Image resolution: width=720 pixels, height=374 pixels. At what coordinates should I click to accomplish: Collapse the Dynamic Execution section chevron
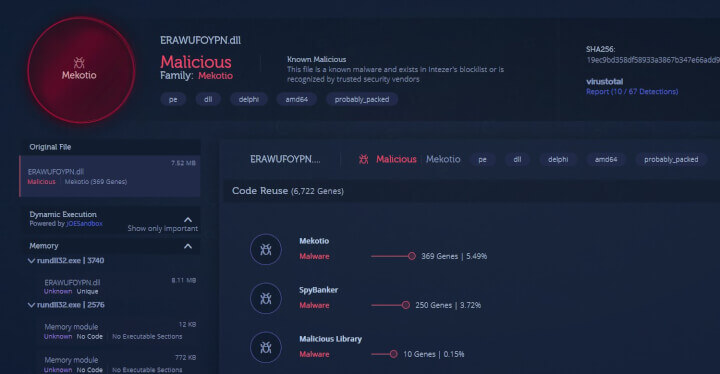click(x=188, y=220)
